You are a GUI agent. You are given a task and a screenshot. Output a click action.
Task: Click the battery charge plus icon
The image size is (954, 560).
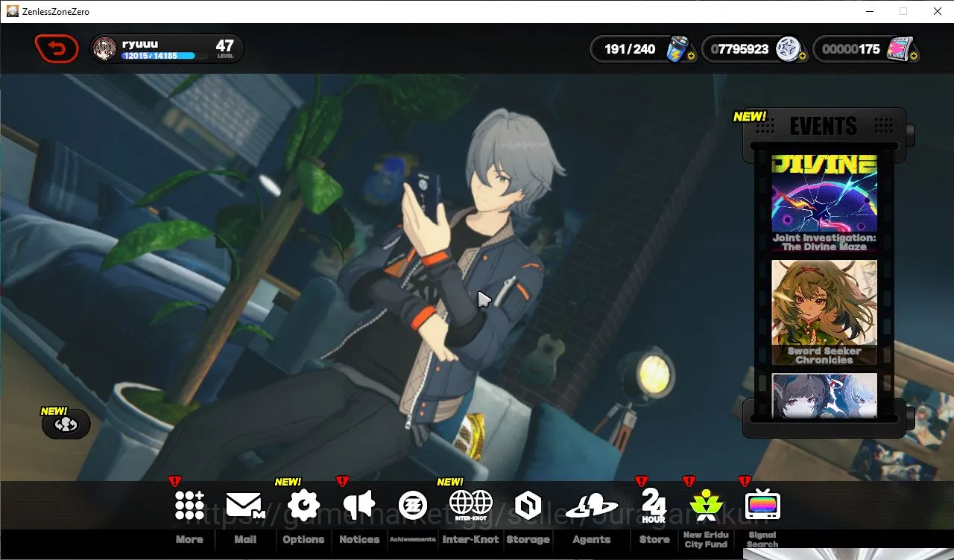(691, 56)
